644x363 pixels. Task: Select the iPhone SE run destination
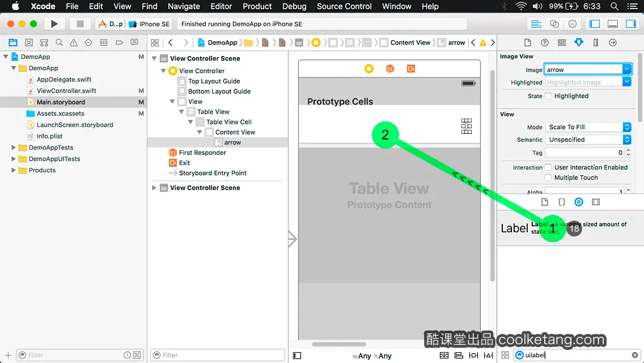tap(149, 24)
